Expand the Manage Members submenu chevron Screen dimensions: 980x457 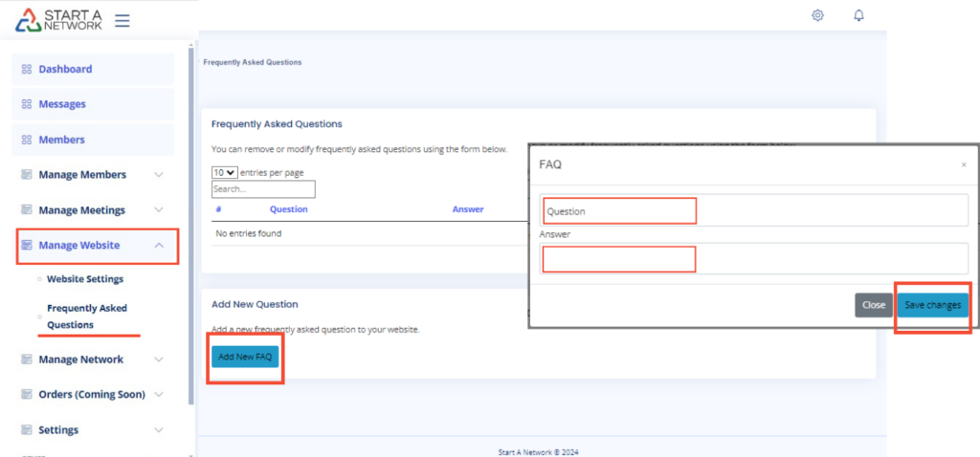coord(159,175)
